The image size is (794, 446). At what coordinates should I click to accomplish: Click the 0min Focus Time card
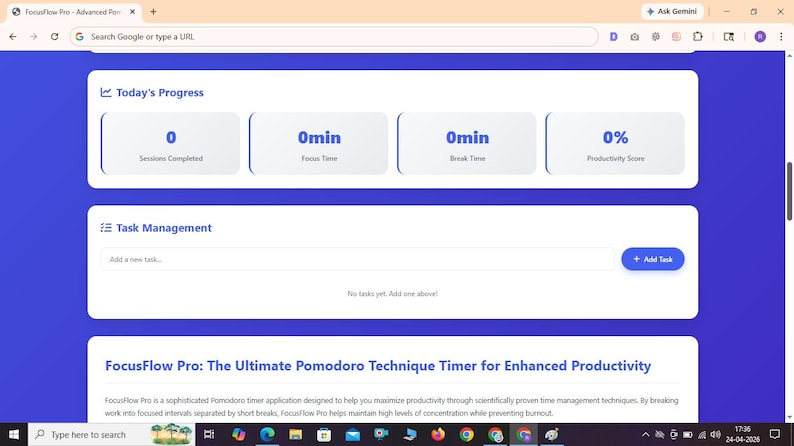319,144
